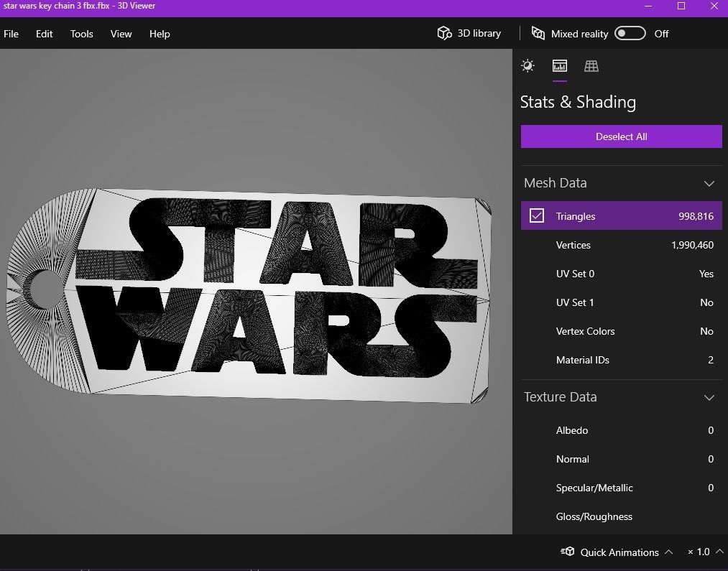The width and height of the screenshot is (728, 571).
Task: Select the Gloss/Roughness texture row
Action: pyautogui.click(x=621, y=516)
